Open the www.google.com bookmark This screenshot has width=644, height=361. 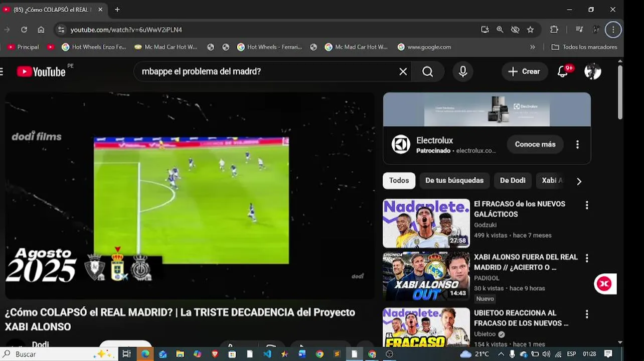point(424,47)
